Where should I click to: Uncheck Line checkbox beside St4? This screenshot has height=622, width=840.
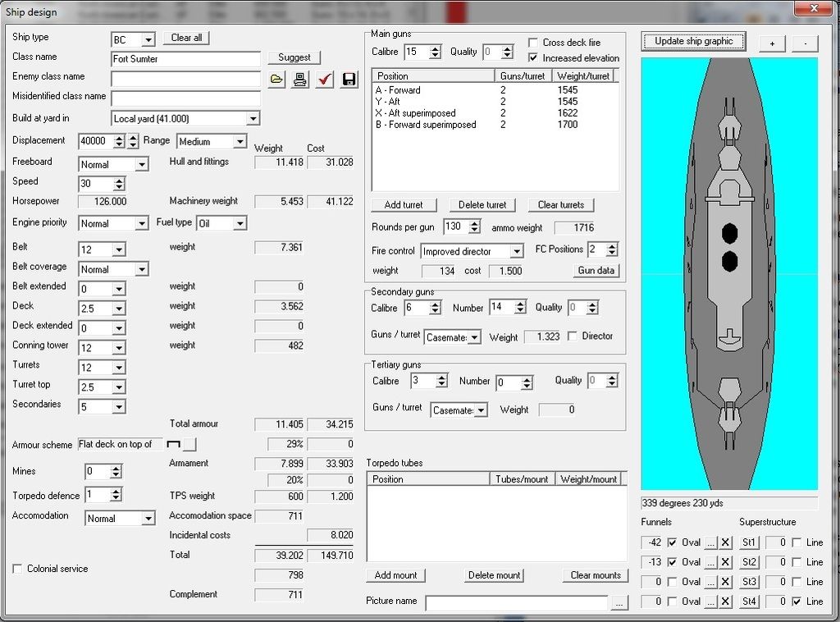[x=797, y=601]
